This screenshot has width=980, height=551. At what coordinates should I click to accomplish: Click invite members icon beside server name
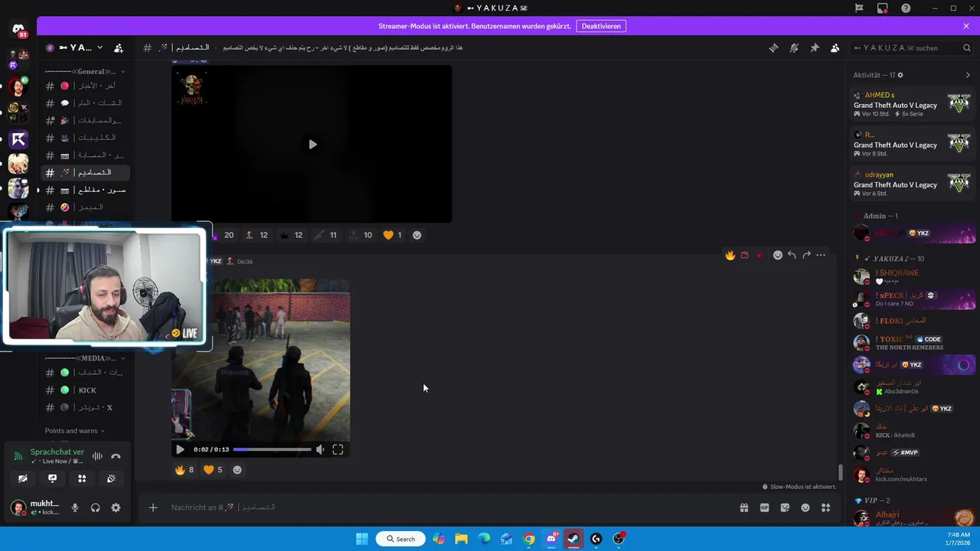[119, 47]
